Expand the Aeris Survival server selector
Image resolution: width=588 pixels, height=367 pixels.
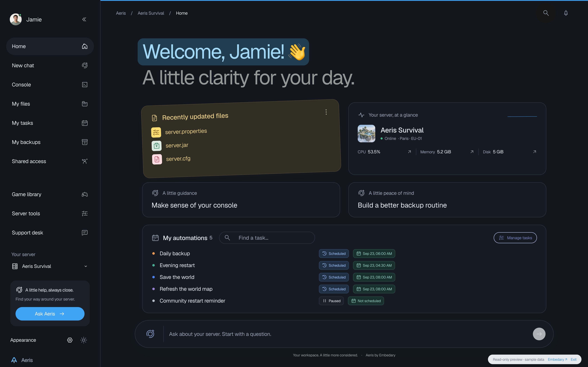(50, 266)
